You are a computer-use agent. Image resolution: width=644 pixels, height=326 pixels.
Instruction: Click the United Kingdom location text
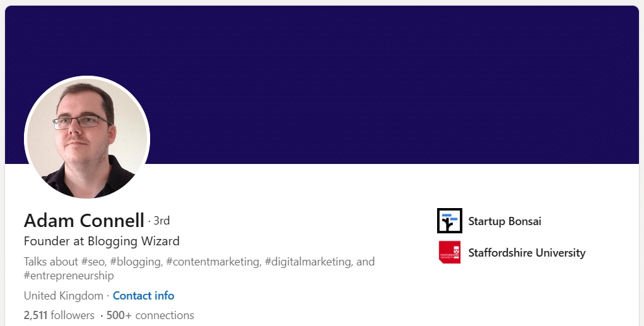click(x=63, y=296)
